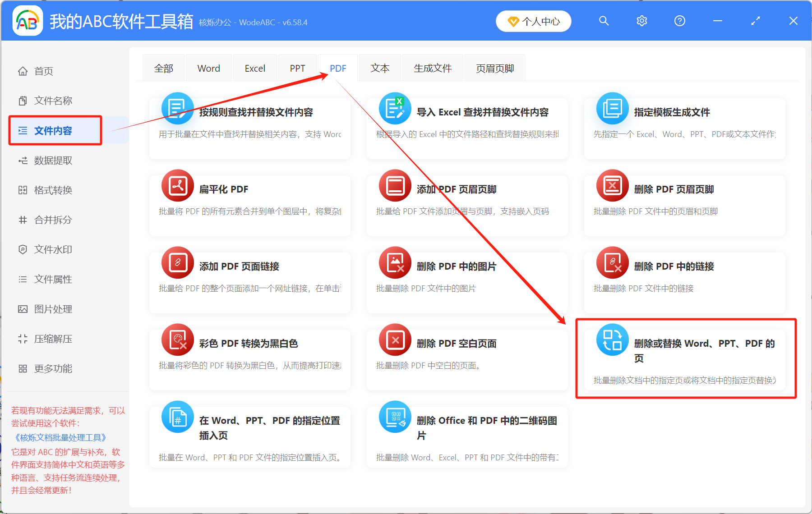Open 图片处理 from the sidebar

52,309
